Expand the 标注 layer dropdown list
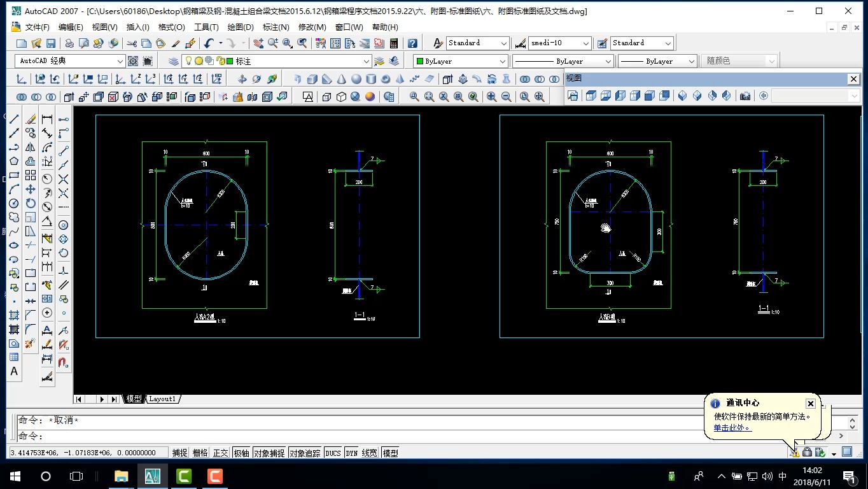This screenshot has width=868, height=489. tap(366, 61)
